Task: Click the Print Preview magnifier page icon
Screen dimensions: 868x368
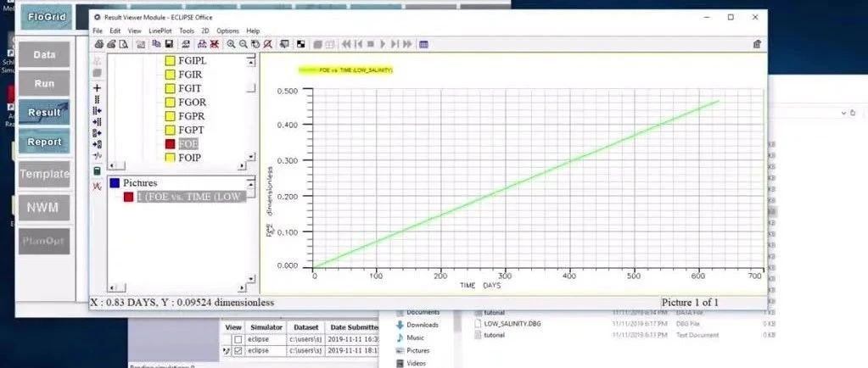Action: click(123, 44)
